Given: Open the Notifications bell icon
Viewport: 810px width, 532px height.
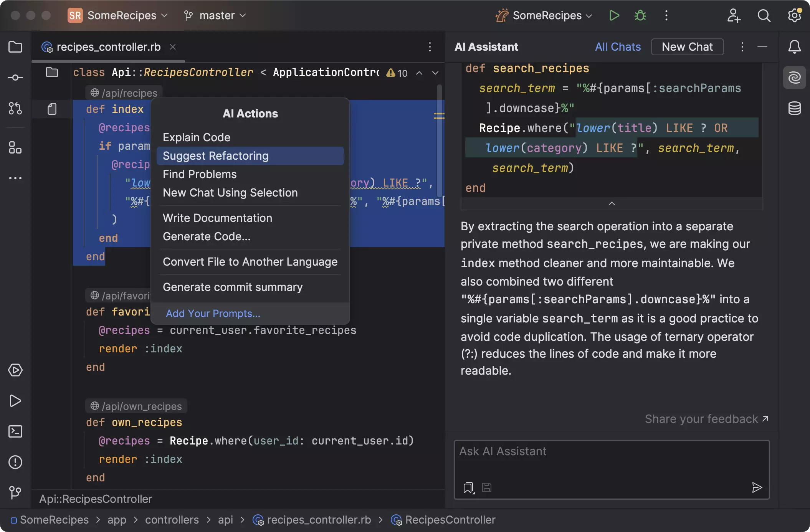Looking at the screenshot, I should pos(794,47).
